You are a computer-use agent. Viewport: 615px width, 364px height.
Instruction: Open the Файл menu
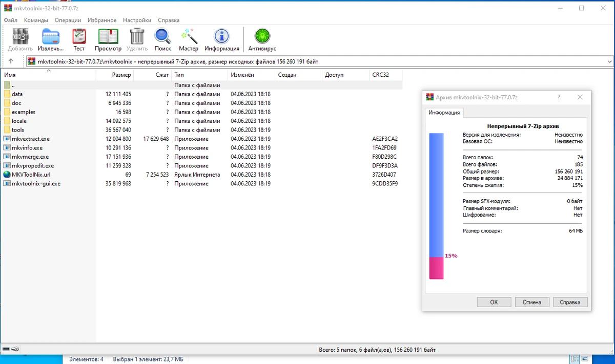click(x=11, y=20)
